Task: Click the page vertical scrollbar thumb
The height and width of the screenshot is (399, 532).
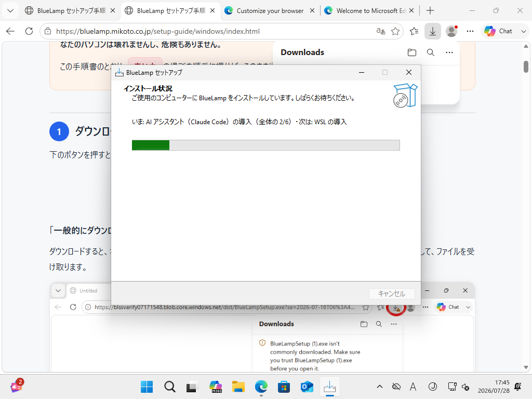Action: pyautogui.click(x=526, y=66)
